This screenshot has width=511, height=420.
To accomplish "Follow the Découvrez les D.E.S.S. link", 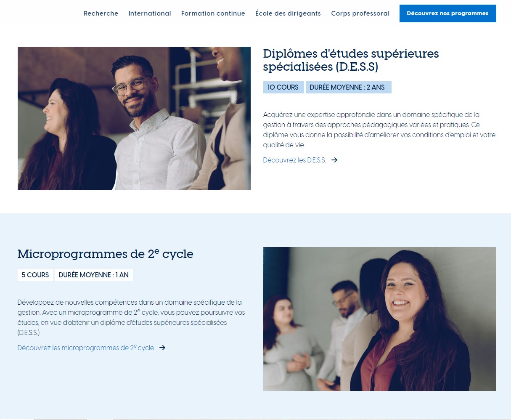I will point(294,160).
